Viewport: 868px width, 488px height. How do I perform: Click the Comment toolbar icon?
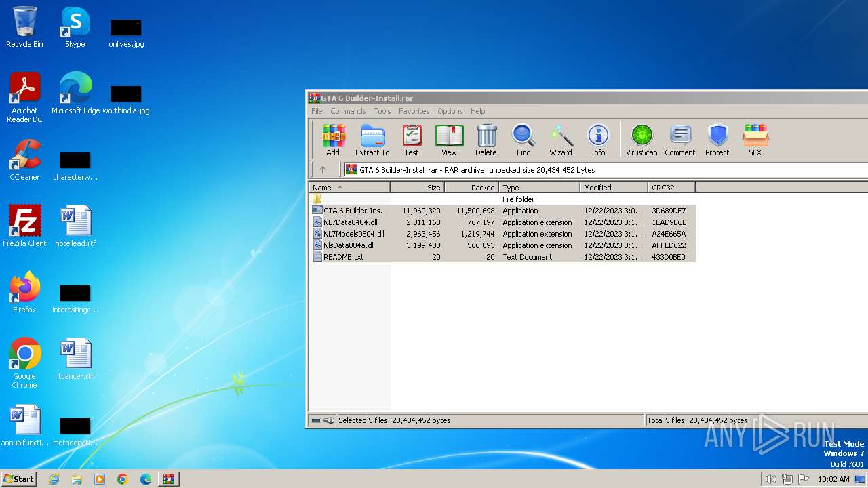[x=680, y=140]
